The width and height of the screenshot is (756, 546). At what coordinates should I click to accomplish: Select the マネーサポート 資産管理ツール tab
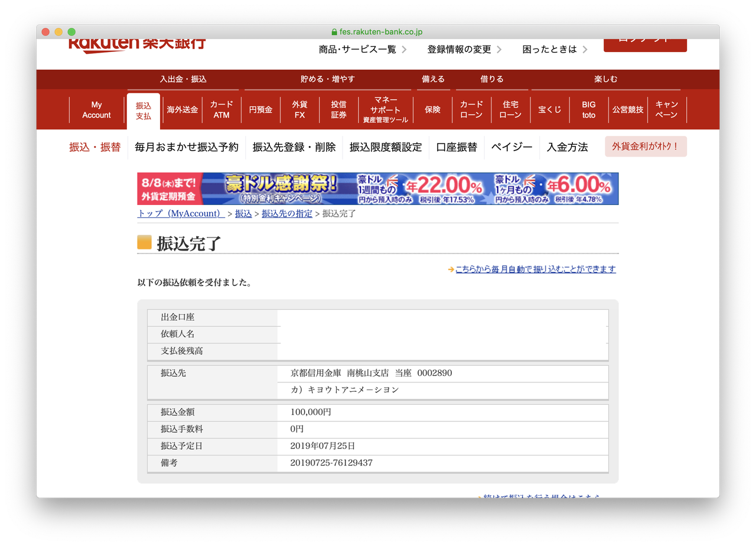(385, 110)
